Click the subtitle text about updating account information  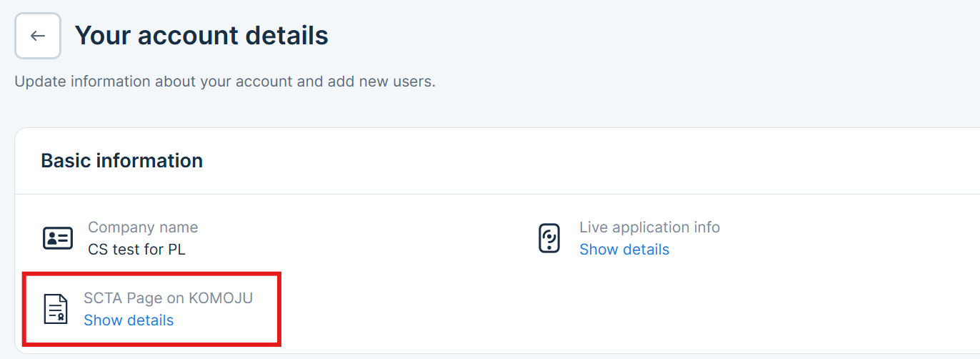tap(224, 82)
